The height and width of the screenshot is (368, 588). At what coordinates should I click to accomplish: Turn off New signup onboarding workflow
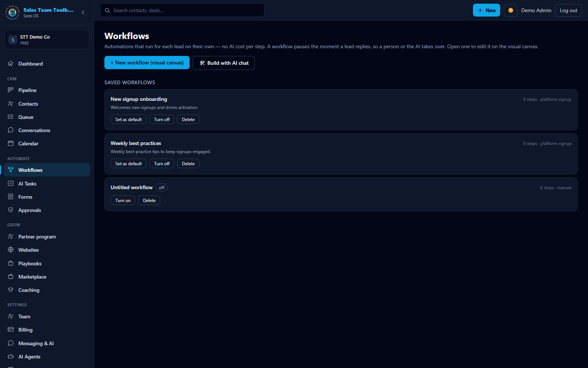coord(162,119)
